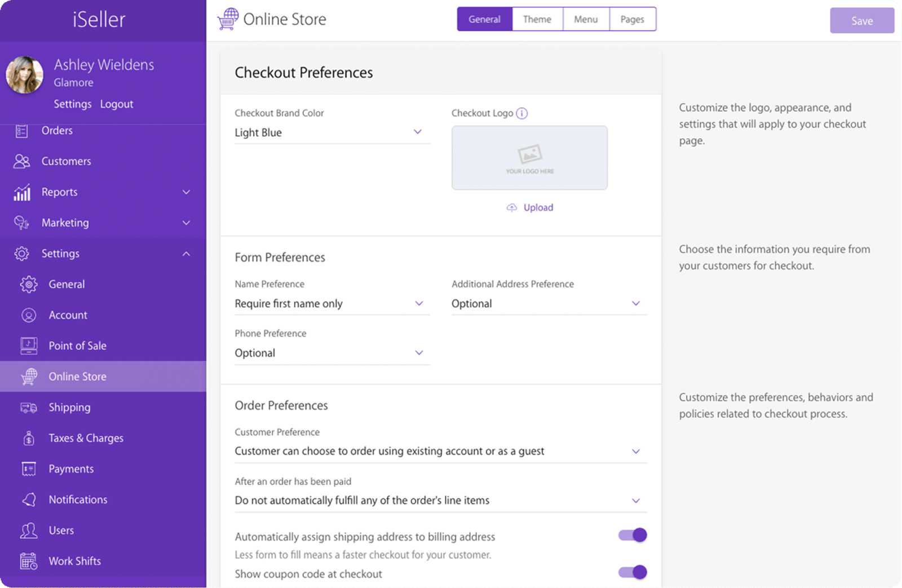
Task: Click the Taxes & Charges money bag icon
Action: 29,438
